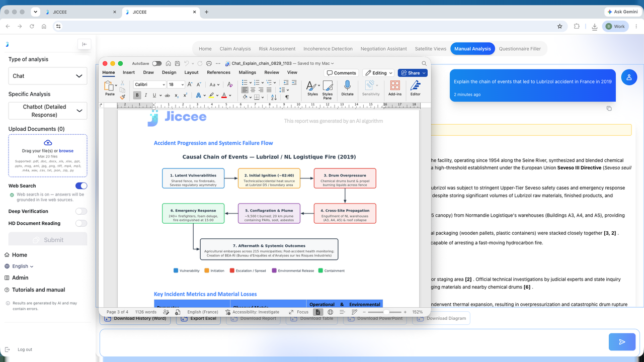The image size is (644, 362).
Task: Expand the font color dropdown arrow
Action: (x=230, y=95)
